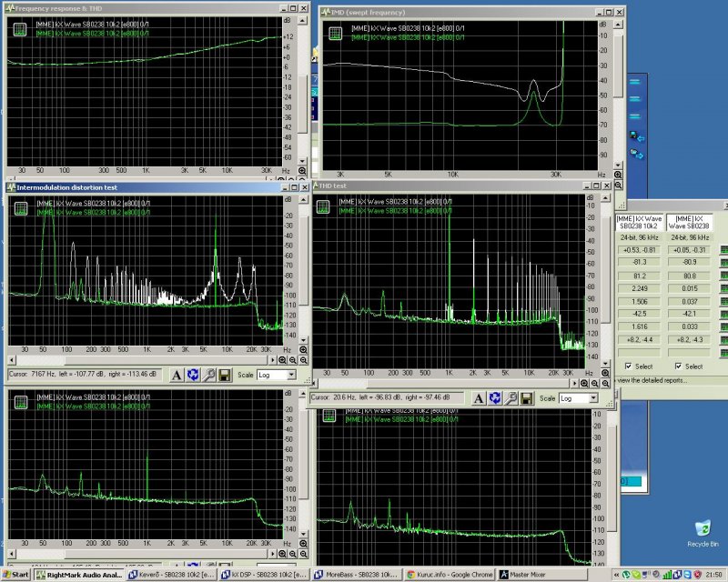Save graph via floppy icon in THD test window
The height and width of the screenshot is (582, 728).
click(527, 398)
